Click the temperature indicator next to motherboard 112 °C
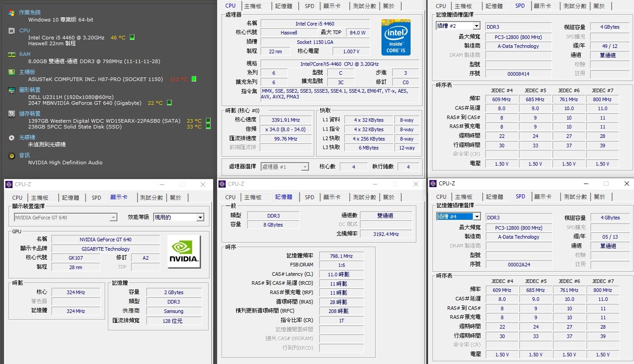The width and height of the screenshot is (634, 364). coord(194,79)
